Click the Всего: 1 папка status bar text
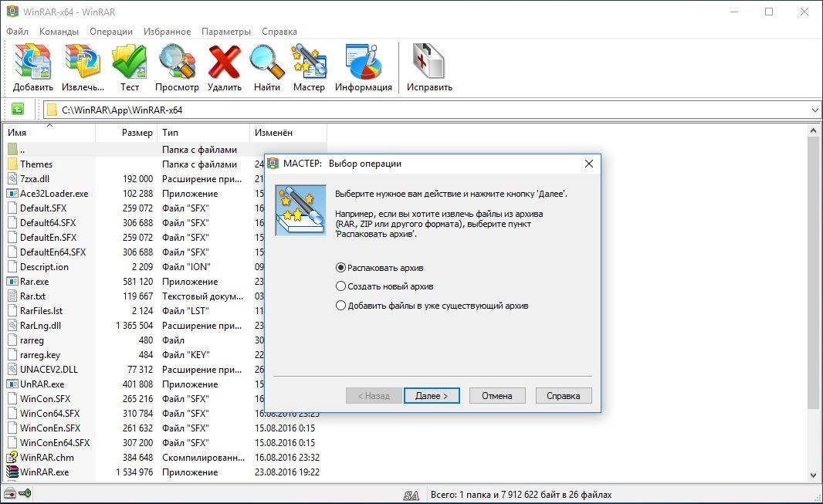This screenshot has width=823, height=504. (x=521, y=495)
